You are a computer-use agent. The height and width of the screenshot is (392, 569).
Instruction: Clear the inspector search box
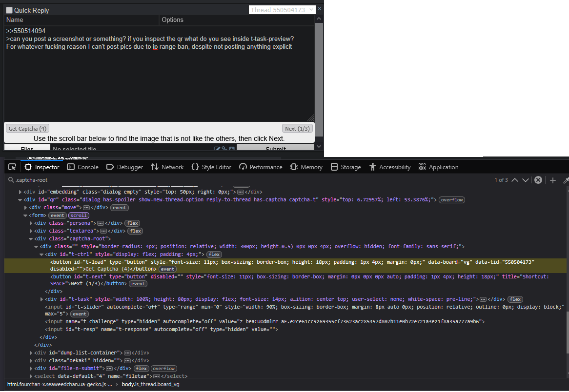538,180
